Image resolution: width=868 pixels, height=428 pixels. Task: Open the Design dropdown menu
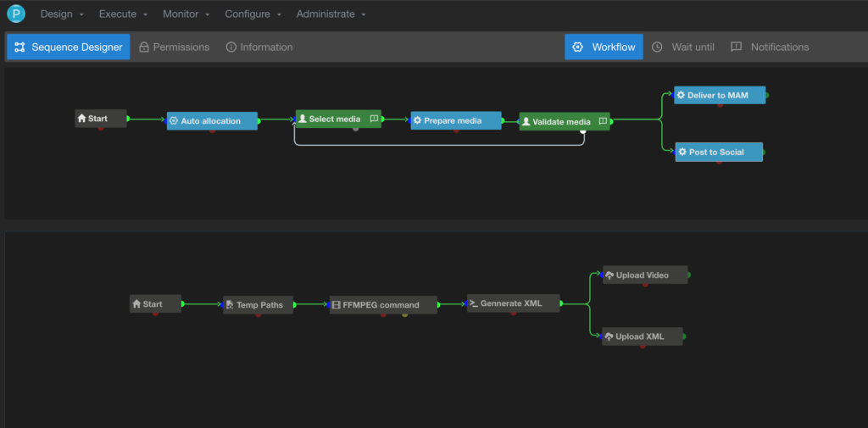click(x=62, y=14)
